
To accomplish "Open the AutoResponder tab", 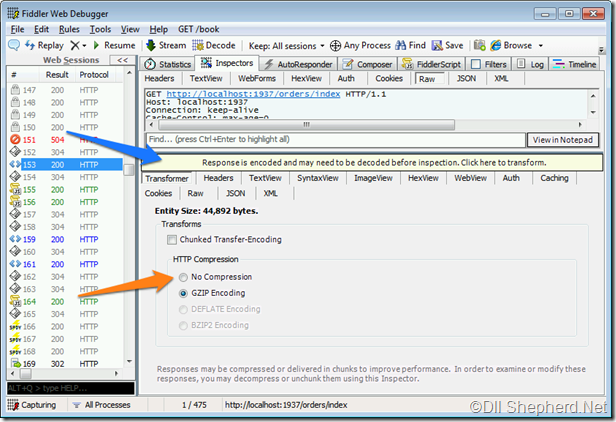I will click(x=298, y=64).
